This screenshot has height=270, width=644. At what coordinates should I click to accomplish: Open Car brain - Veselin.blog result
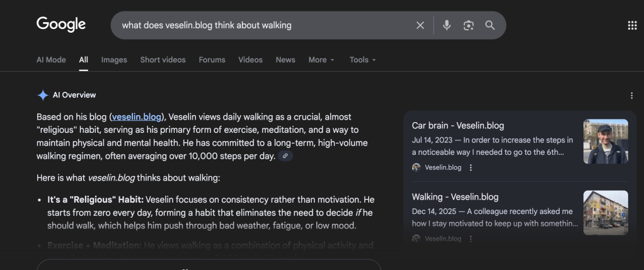tap(457, 125)
